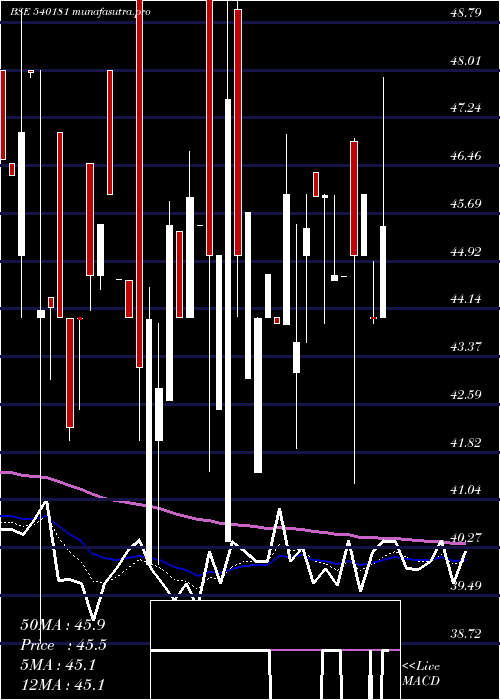Click the 42.59 price axis label
Screen dimensions: 500x700
(x=467, y=395)
